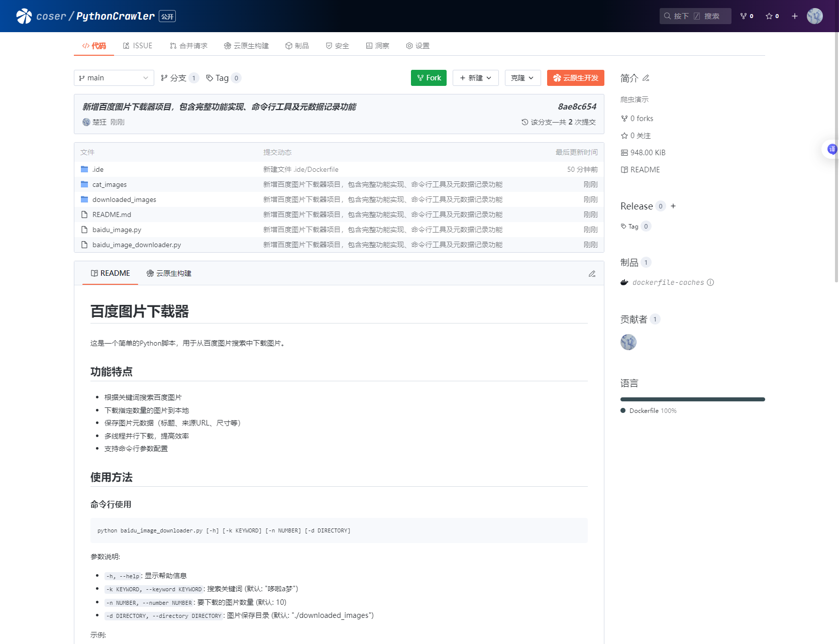The height and width of the screenshot is (644, 839).
Task: Edit 简介 with the pencil icon
Action: 646,78
